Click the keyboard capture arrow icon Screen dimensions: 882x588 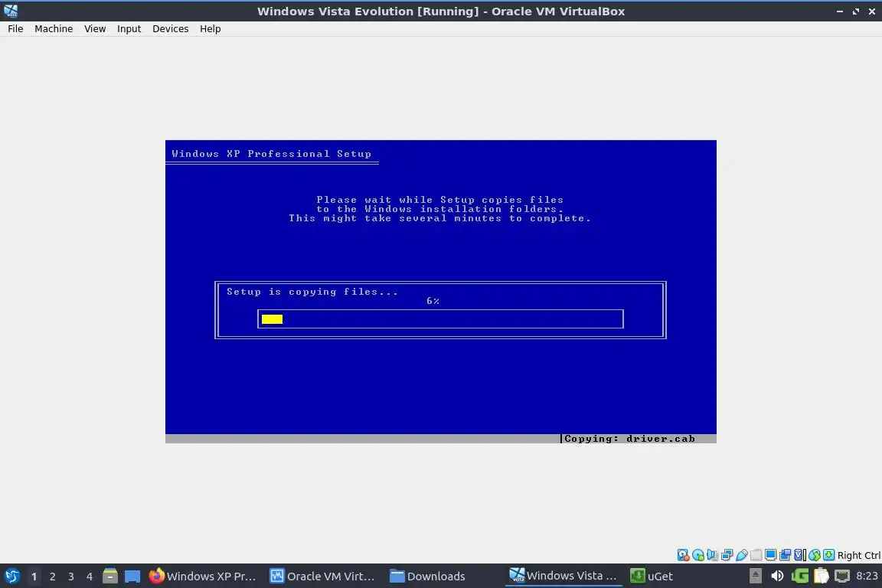click(x=828, y=555)
